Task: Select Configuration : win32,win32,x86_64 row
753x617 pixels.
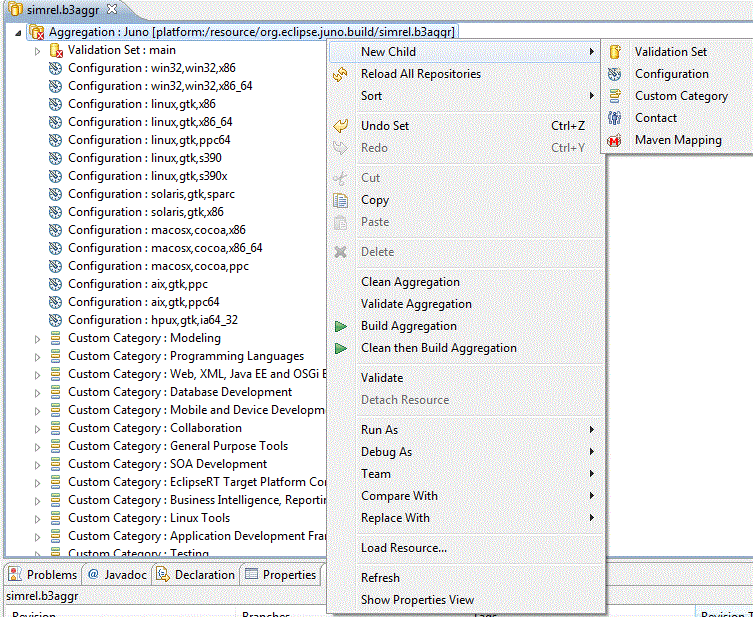Action: coord(151,86)
